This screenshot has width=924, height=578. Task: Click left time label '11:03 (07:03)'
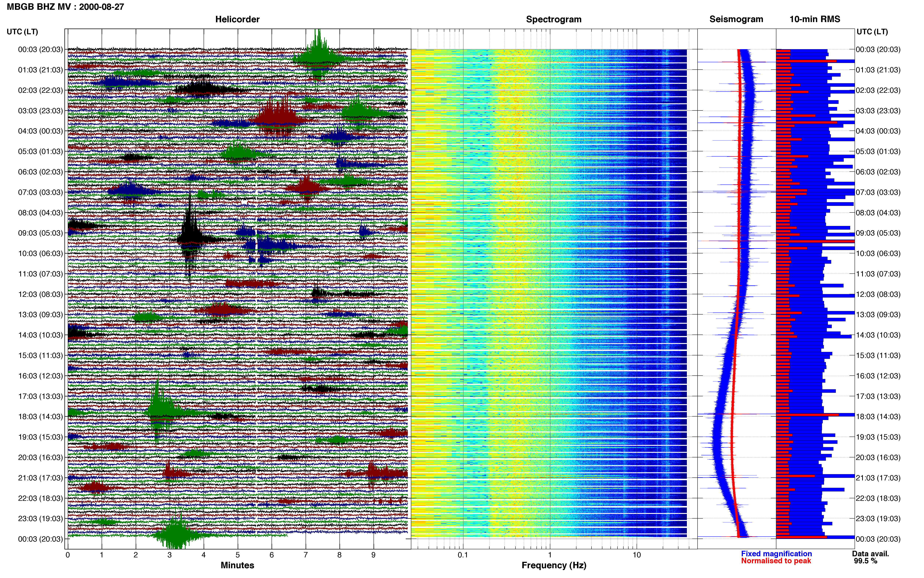point(40,274)
